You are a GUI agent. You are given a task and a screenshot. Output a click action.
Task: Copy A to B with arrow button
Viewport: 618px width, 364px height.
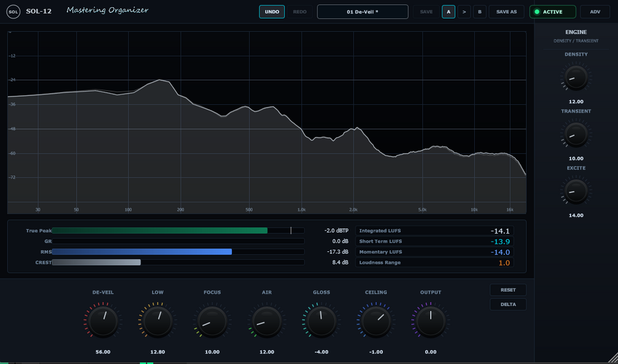[x=464, y=12]
